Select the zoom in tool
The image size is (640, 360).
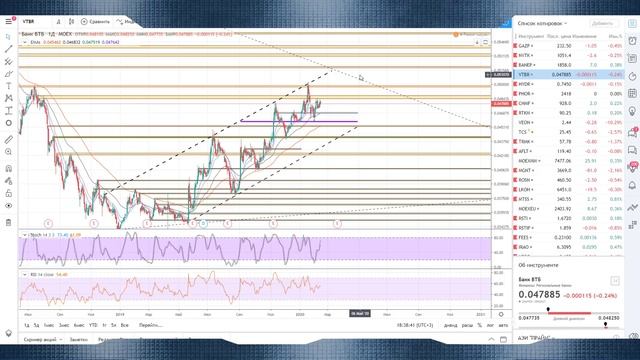[9, 152]
